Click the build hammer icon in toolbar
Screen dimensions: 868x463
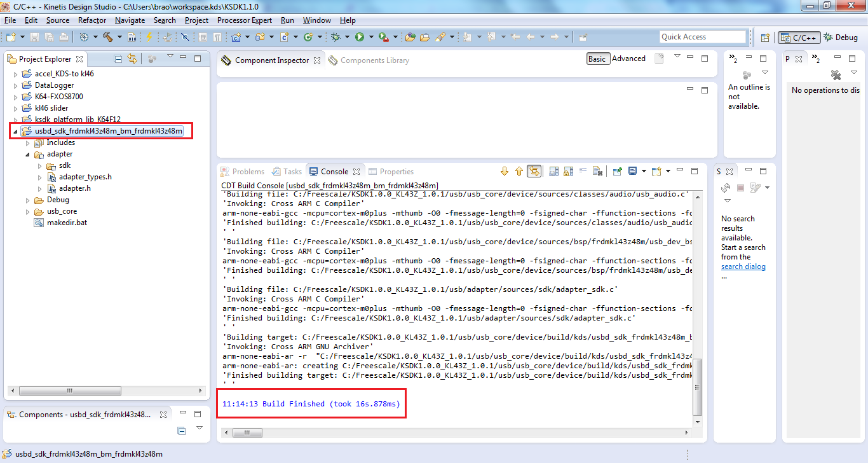pos(108,37)
